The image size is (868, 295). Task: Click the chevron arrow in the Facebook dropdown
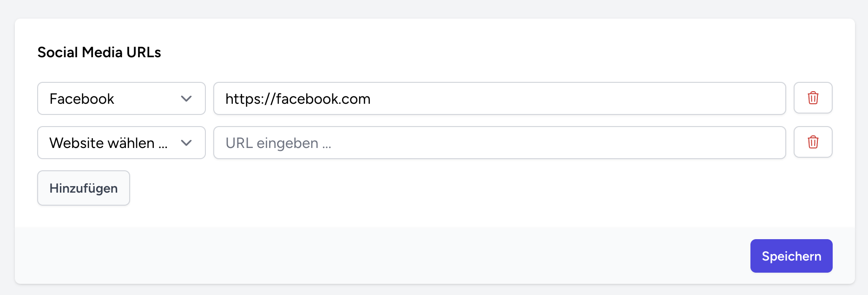coord(186,99)
